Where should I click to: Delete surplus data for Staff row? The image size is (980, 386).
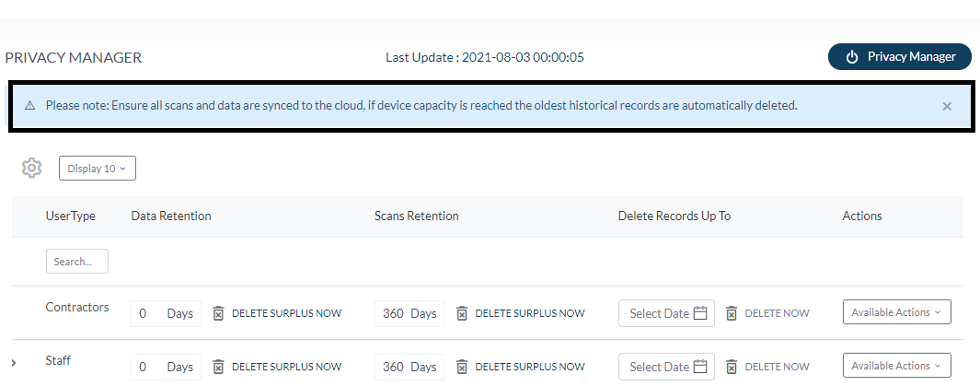pos(277,367)
